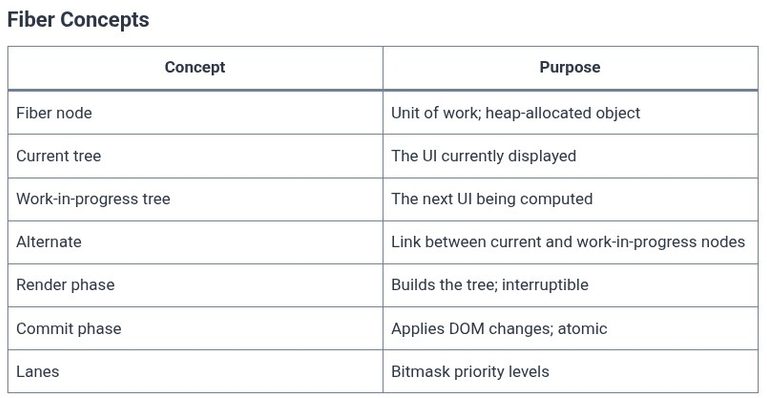Select the Purpose column header
767x398 pixels.
tap(570, 67)
